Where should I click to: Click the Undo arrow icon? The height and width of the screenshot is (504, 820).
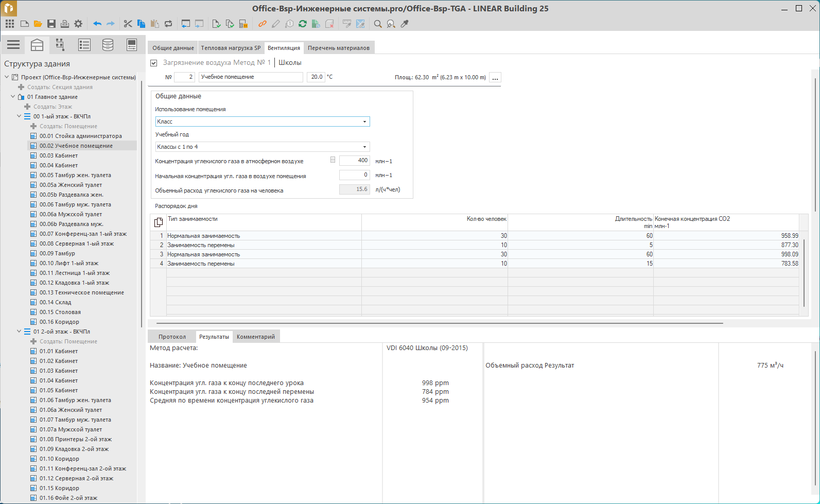(x=97, y=24)
